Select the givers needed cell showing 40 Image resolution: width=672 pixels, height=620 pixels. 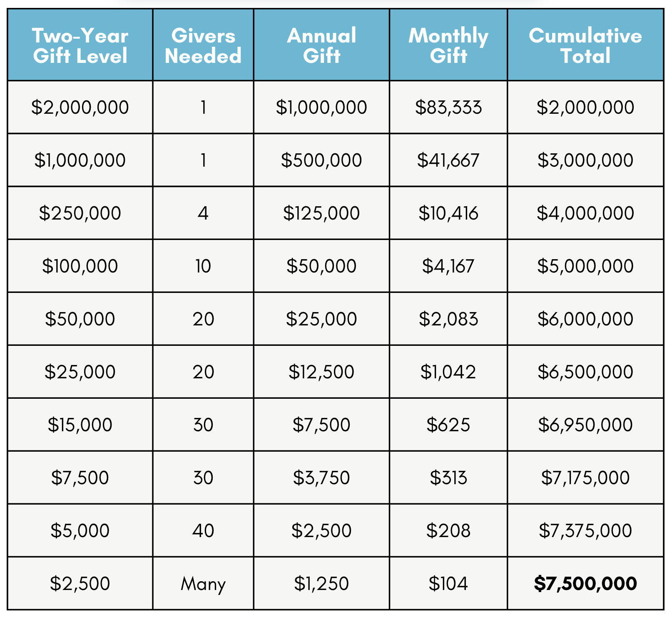pyautogui.click(x=203, y=531)
